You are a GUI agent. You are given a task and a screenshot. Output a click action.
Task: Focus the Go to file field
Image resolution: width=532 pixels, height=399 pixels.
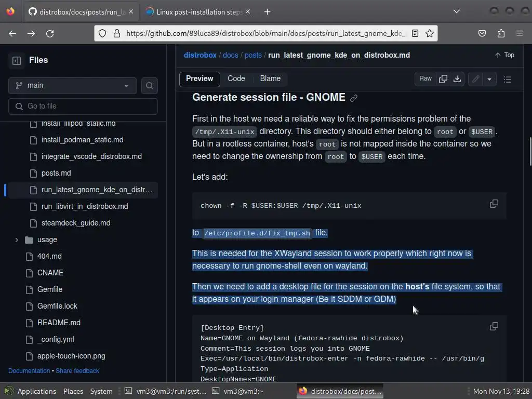pyautogui.click(x=83, y=106)
